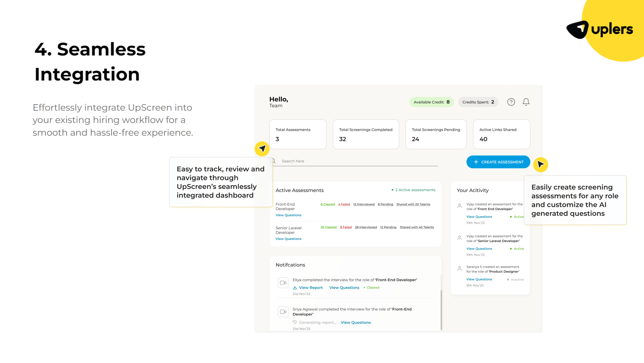Click the Available Credit badge
Viewport: 644px width, 363px height.
click(x=431, y=102)
